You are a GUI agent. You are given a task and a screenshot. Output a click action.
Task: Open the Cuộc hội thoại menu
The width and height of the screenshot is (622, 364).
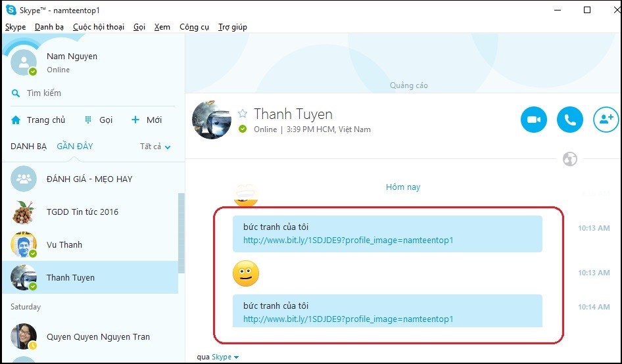99,27
